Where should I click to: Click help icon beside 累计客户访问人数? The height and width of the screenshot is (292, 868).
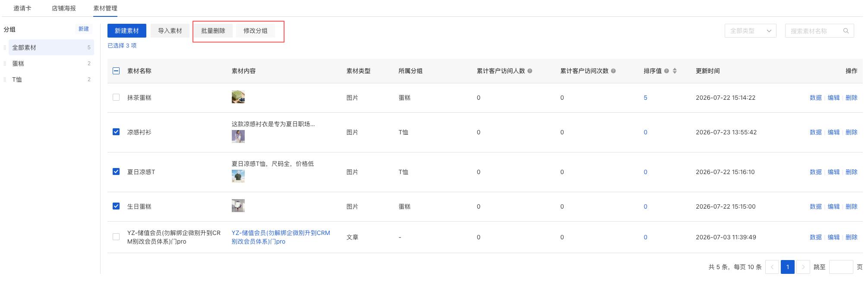pos(530,71)
